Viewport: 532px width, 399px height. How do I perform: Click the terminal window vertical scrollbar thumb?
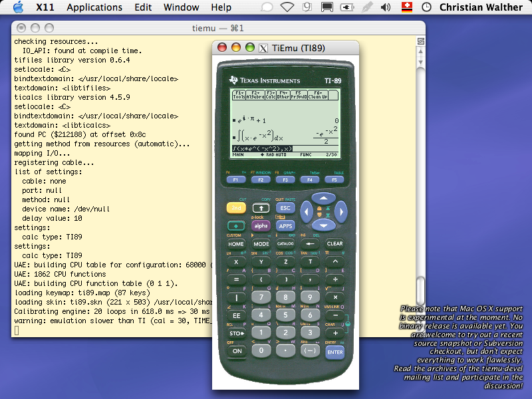click(x=420, y=290)
